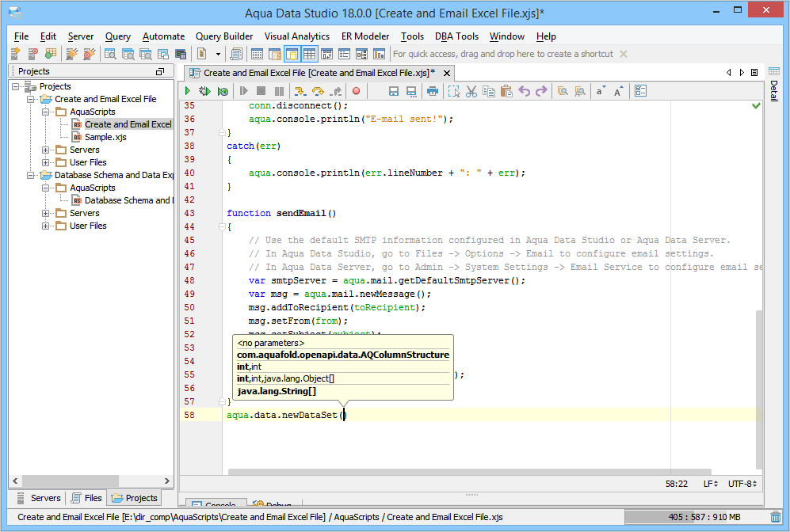Change the UTF-8 encoding selector
This screenshot has height=532, width=790.
click(742, 484)
